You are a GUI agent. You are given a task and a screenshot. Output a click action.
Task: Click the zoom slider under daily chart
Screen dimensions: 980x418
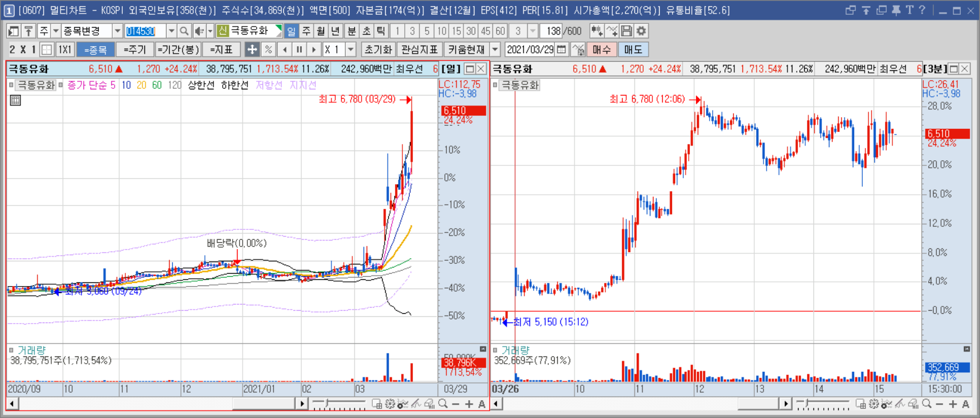point(339,404)
